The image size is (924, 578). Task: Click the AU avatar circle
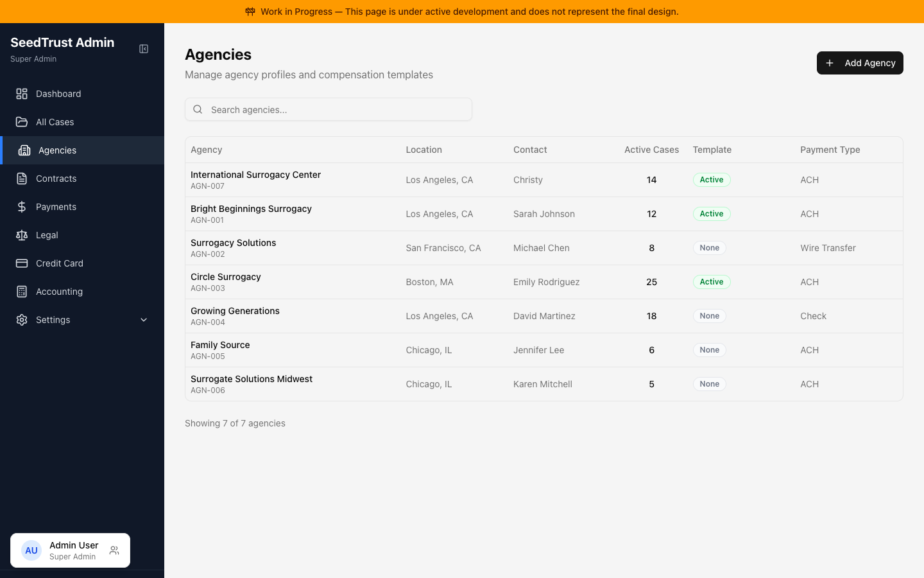31,550
